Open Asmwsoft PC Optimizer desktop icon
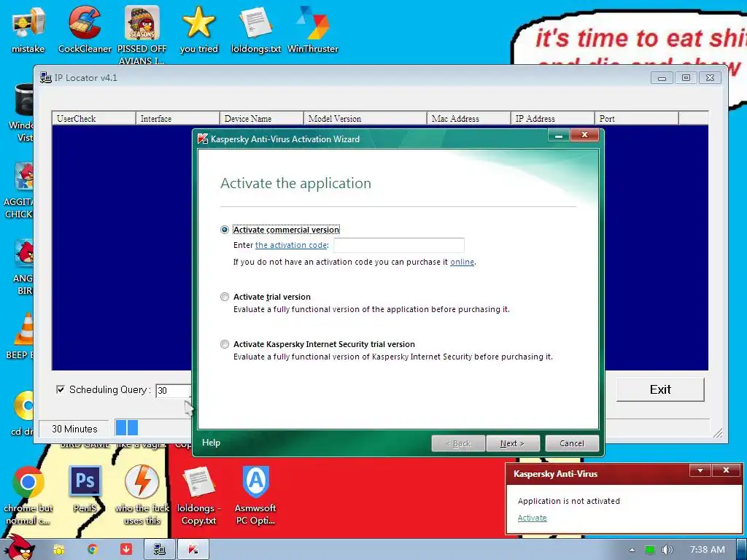The image size is (747, 560). click(256, 495)
